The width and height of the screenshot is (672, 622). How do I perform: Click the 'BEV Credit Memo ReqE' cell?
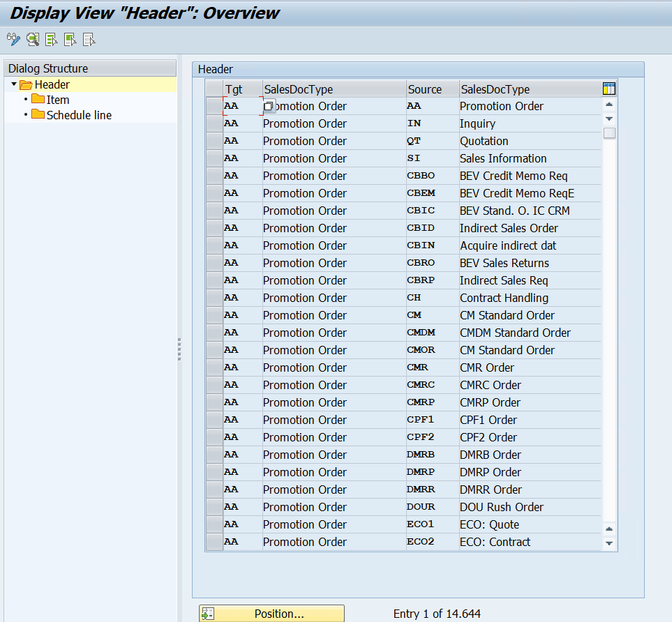point(530,193)
